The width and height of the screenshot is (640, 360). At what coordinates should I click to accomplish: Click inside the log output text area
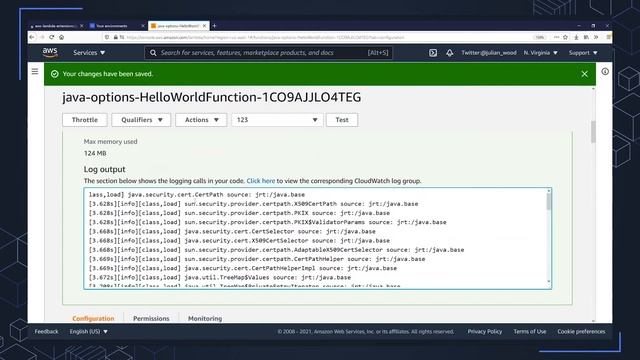tap(318, 239)
